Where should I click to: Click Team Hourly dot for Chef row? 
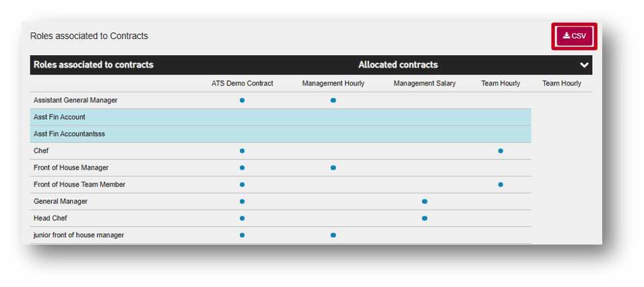click(501, 151)
